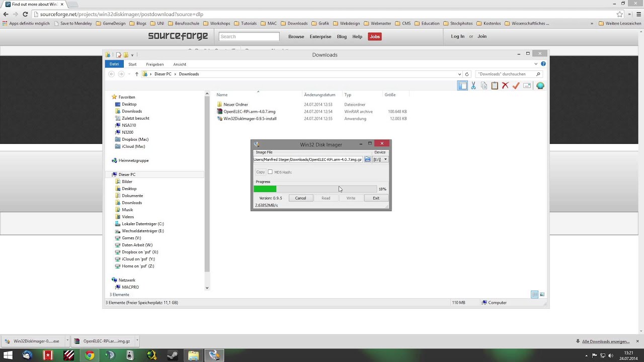The height and width of the screenshot is (362, 644).
Task: Tick the MD5 Hash checkbox
Action: 270,172
